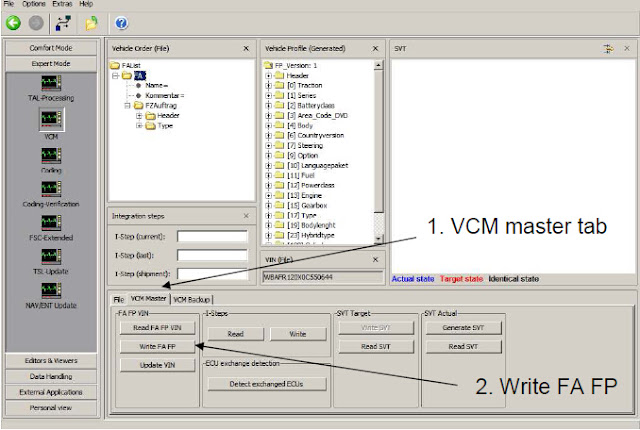Close the VIN (File) panel
The width and height of the screenshot is (640, 430).
point(376,259)
